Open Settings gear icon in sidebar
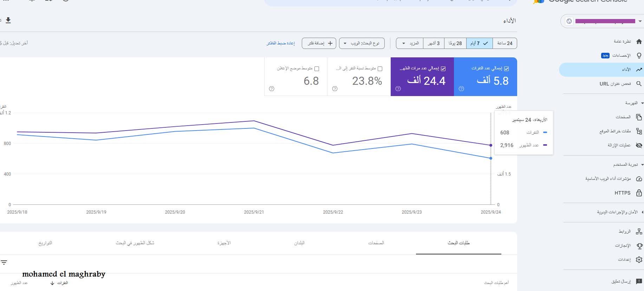This screenshot has width=644, height=291. [x=639, y=259]
